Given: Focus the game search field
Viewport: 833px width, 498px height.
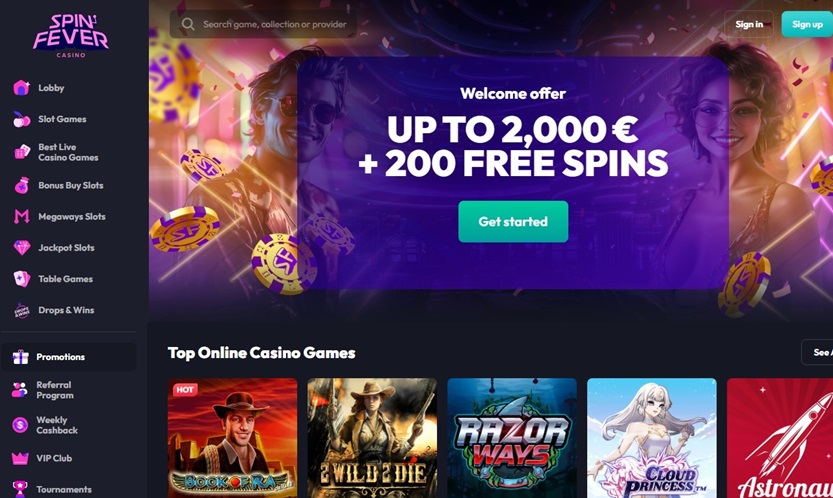Looking at the screenshot, I should click(x=264, y=24).
